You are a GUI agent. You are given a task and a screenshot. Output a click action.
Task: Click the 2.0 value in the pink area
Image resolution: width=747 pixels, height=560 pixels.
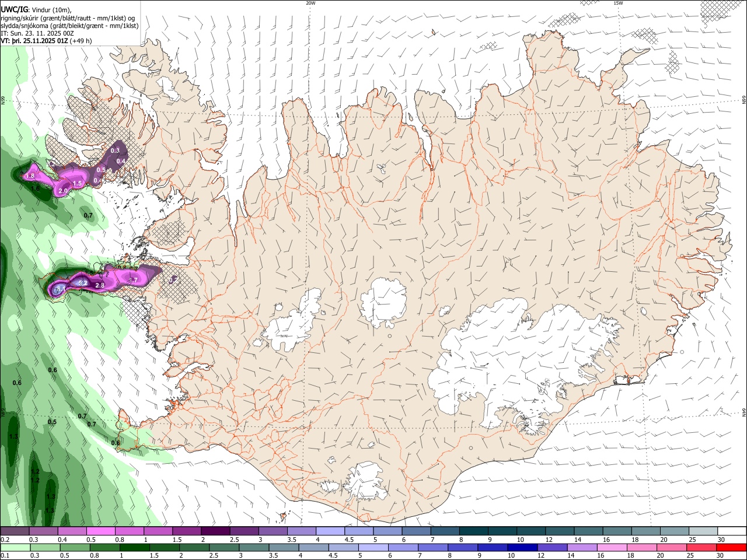(63, 191)
